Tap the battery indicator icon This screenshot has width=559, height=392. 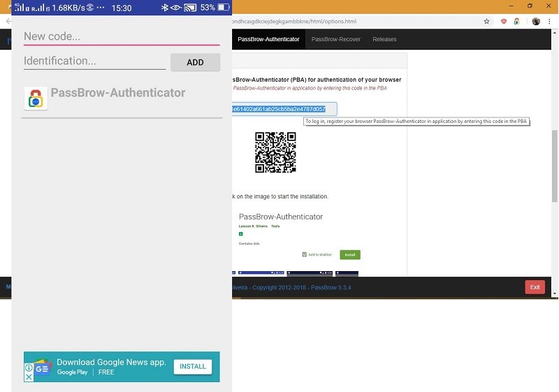point(224,8)
